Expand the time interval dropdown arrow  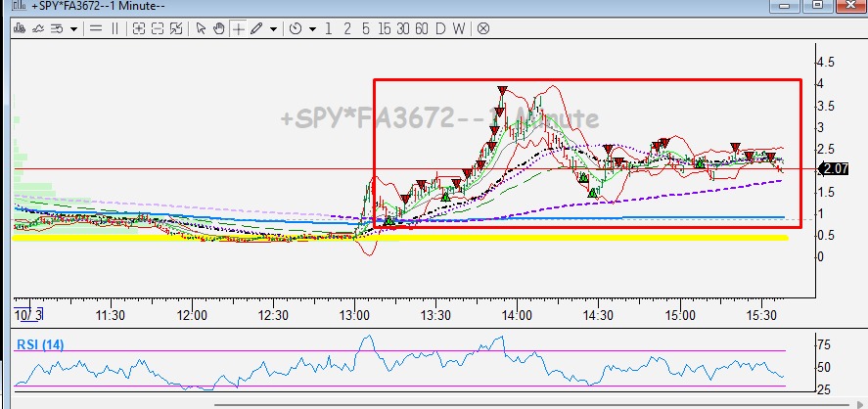coord(313,29)
